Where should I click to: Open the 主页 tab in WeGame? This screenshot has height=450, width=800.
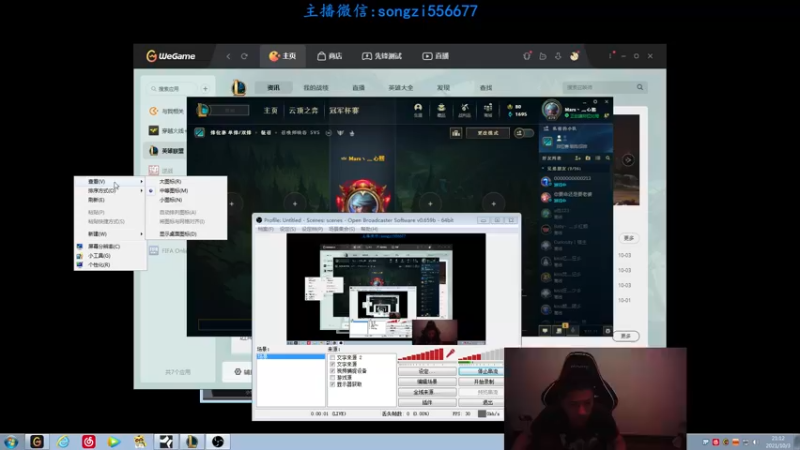tap(283, 56)
